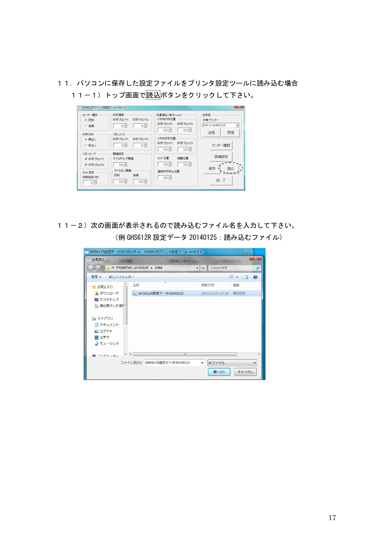Click the help question mark icon
Image resolution: width=392 pixels, height=554 pixels.
[x=255, y=277]
